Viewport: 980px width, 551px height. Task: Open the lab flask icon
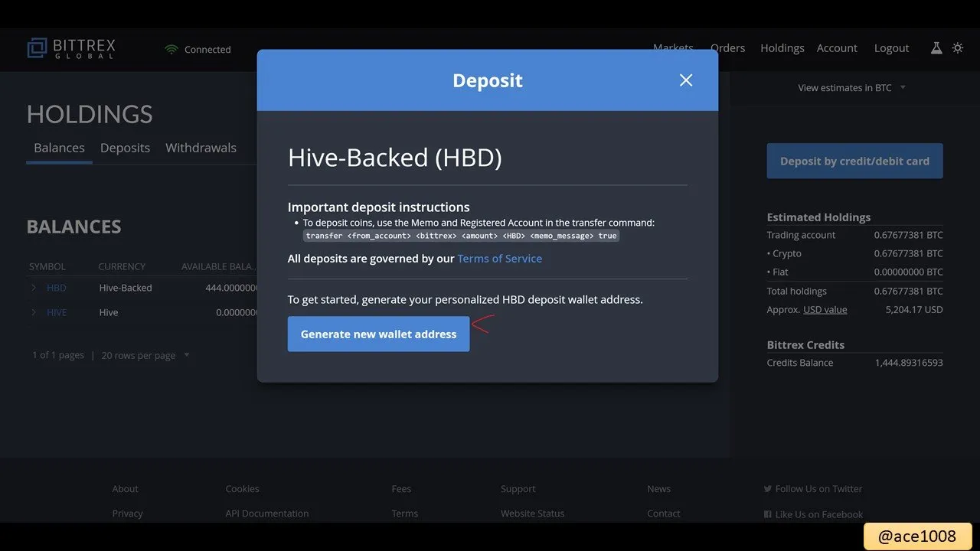tap(936, 47)
